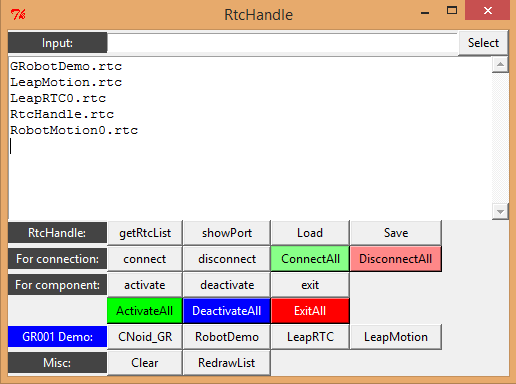Click the green ConnectAll button
516x384 pixels.
pyautogui.click(x=310, y=259)
